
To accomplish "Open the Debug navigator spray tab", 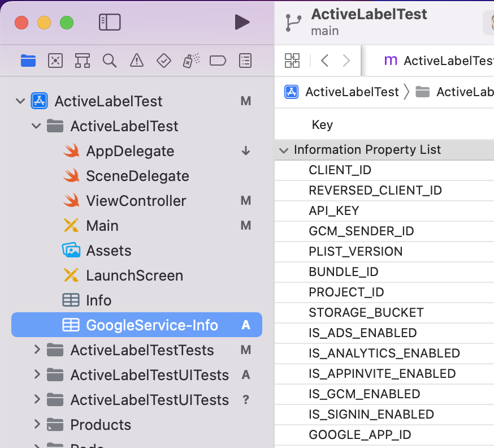I will (191, 61).
